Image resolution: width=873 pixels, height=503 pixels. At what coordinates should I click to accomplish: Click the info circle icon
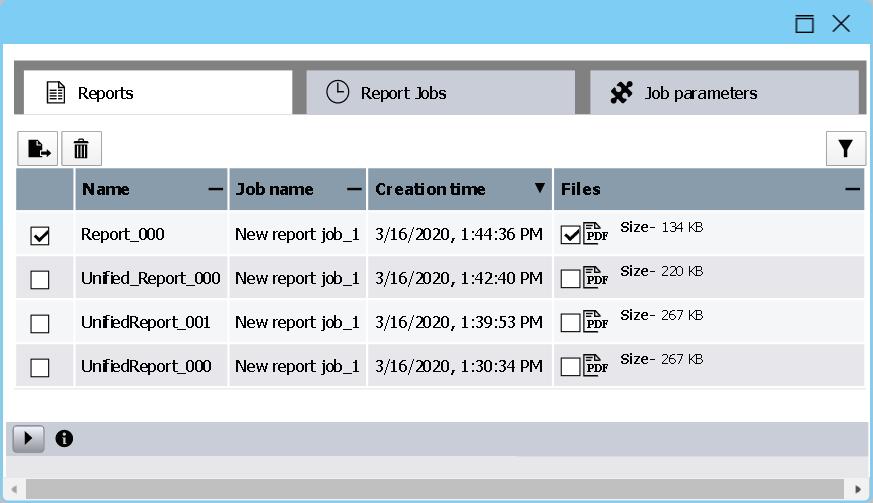pos(64,439)
